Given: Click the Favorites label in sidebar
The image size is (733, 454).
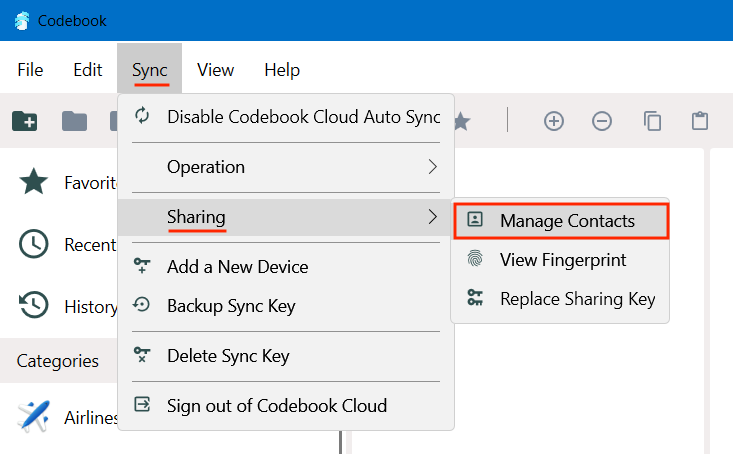Looking at the screenshot, I should pos(91,182).
